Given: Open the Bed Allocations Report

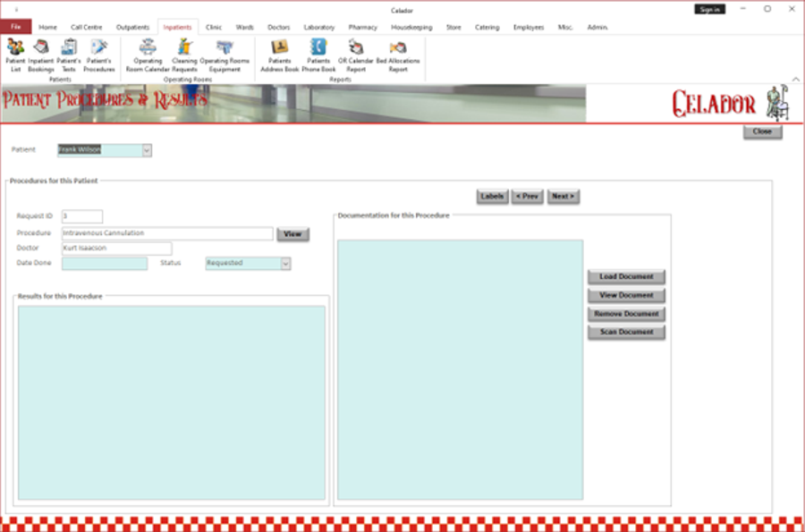Looking at the screenshot, I should pos(397,55).
